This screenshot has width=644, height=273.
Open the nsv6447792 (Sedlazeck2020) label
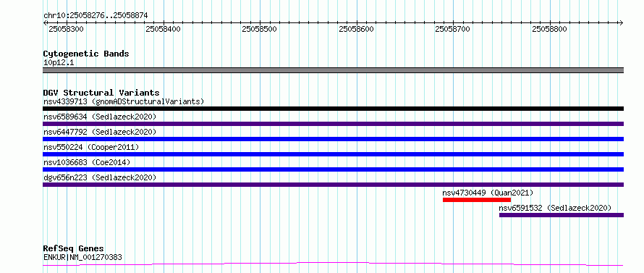[x=100, y=132]
